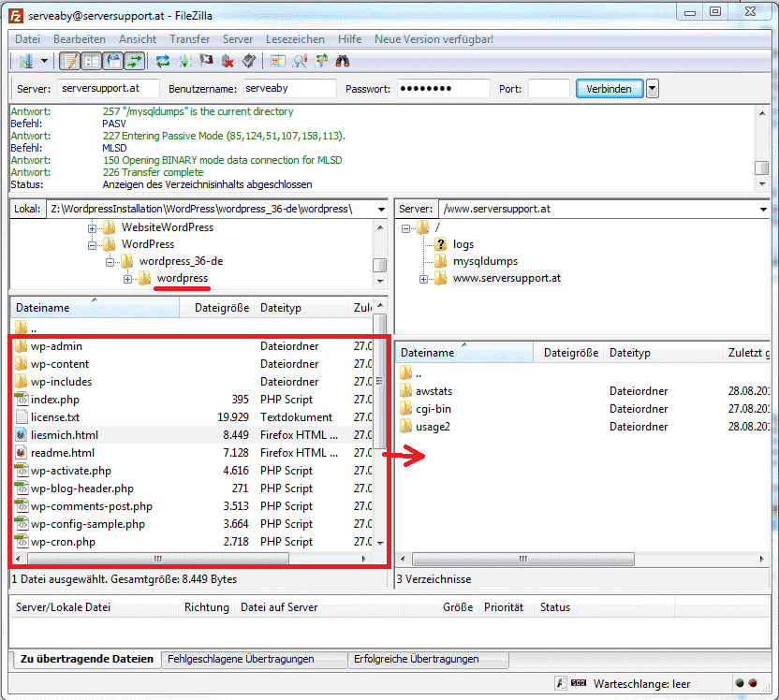The height and width of the screenshot is (700, 779).
Task: Open the Lesezeichen menu
Action: tap(295, 39)
